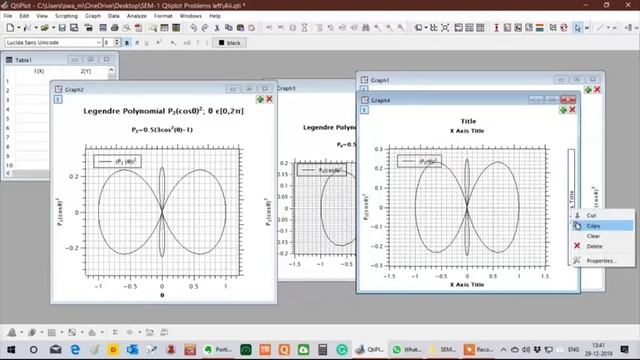Choose Cut from the context menu
The width and height of the screenshot is (640, 360).
point(602,215)
